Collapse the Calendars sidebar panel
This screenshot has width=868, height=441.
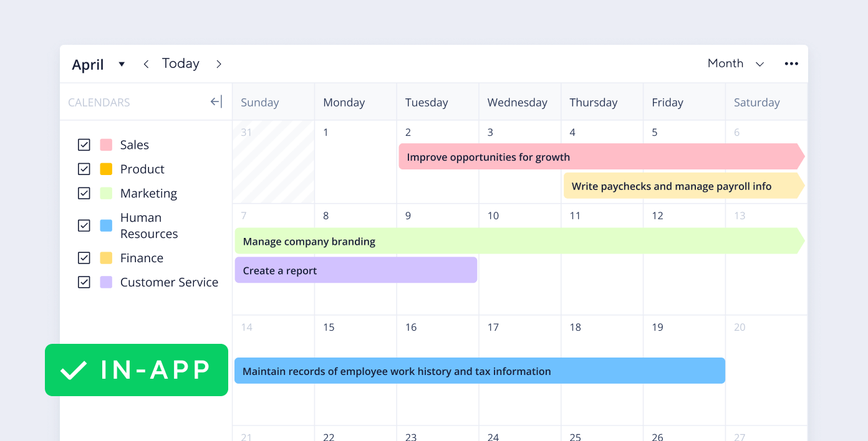click(216, 102)
